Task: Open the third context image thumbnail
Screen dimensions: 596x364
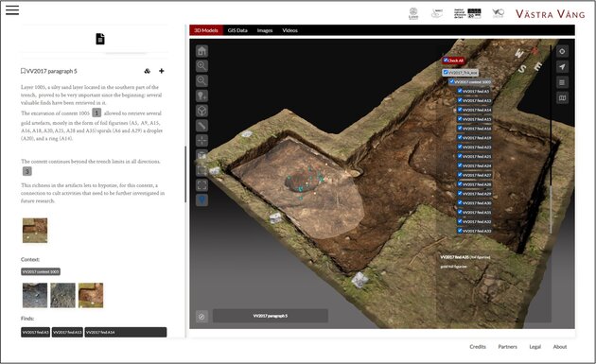Action: (x=91, y=295)
